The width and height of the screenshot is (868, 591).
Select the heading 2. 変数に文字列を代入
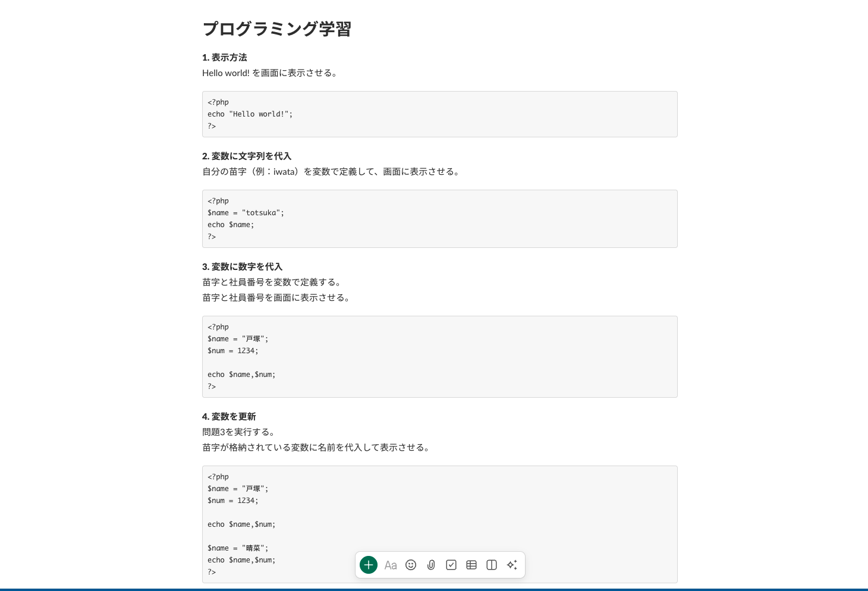tap(247, 156)
